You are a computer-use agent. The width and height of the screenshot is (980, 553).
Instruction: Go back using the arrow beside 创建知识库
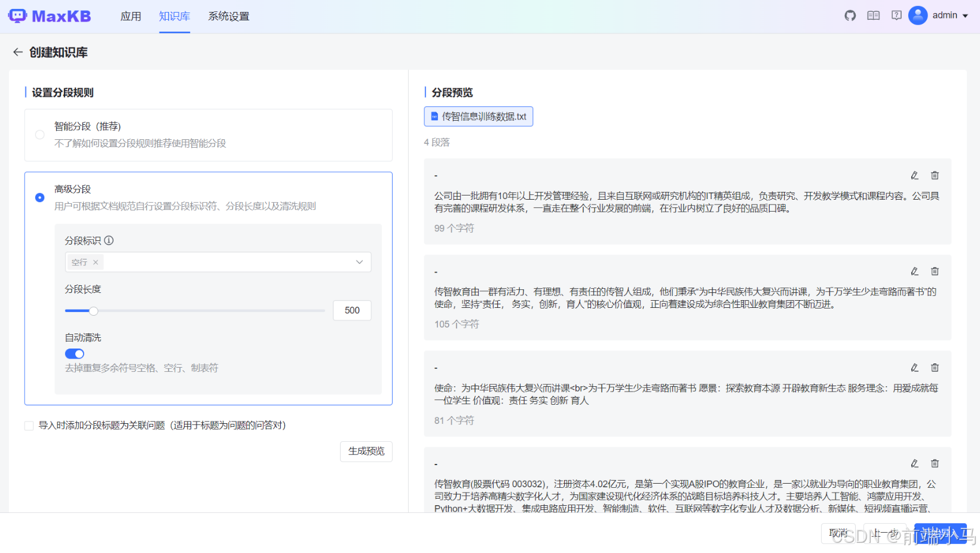pyautogui.click(x=18, y=53)
